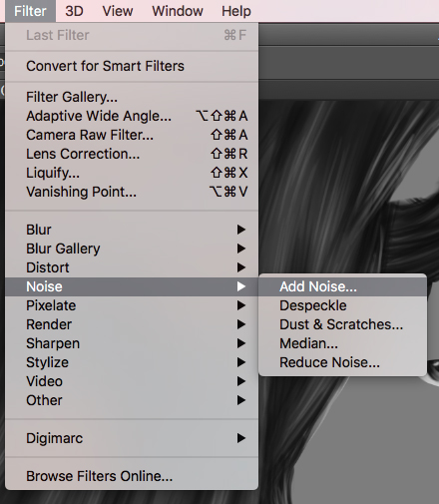Open the Liquify filter
The image size is (439, 504).
tap(132, 173)
